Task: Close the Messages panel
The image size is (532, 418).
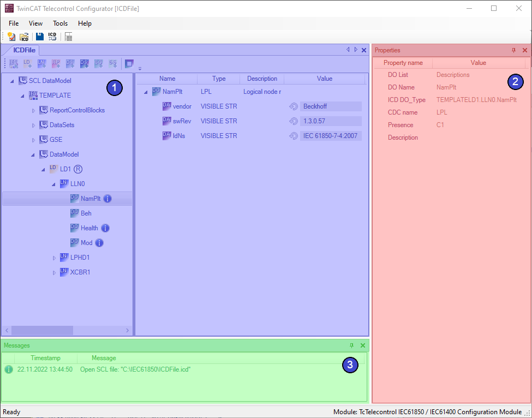Action: coord(363,345)
